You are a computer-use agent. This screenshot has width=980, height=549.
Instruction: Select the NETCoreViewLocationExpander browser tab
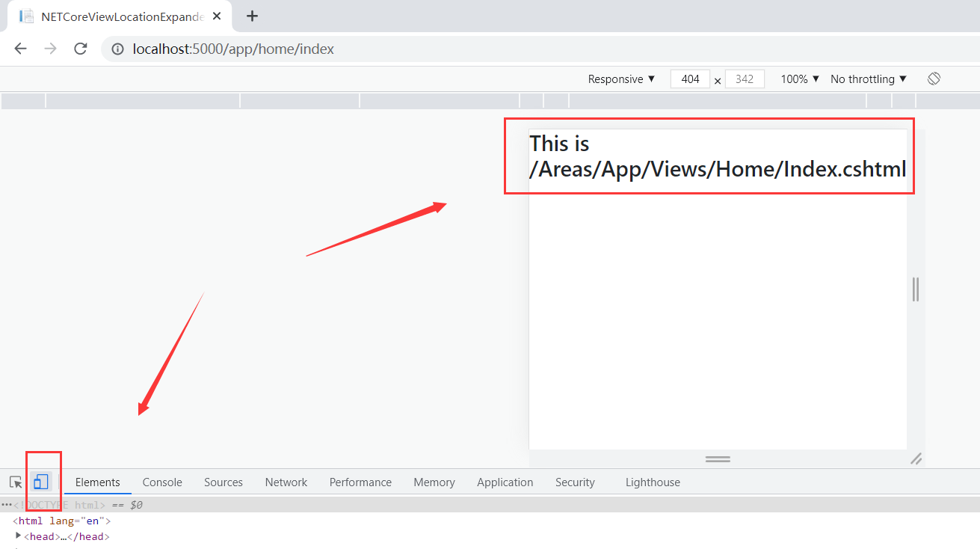click(120, 16)
